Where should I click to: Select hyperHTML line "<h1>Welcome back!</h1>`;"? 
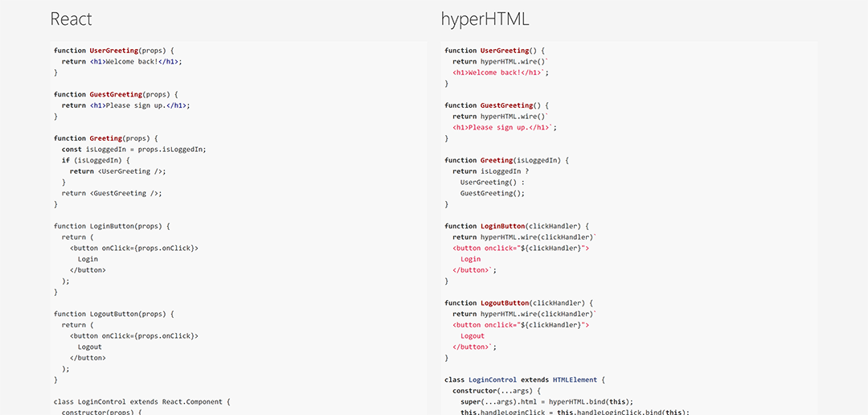tap(501, 72)
